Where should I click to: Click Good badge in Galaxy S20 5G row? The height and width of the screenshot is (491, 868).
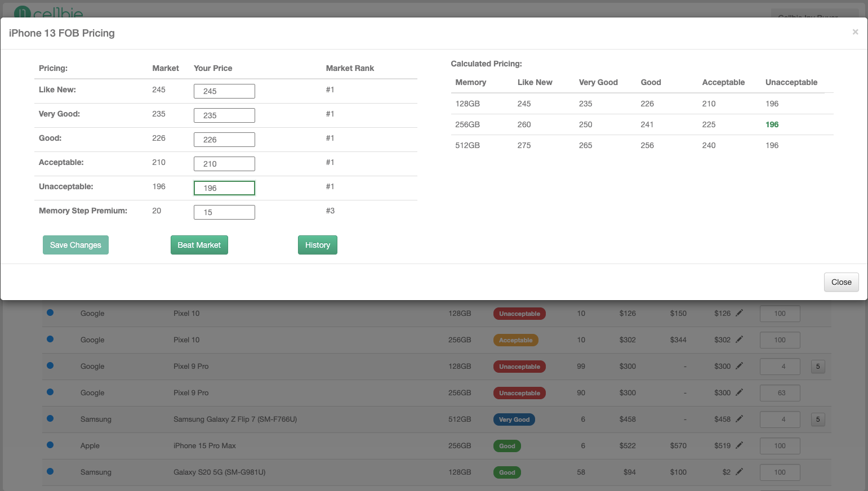[x=507, y=472]
